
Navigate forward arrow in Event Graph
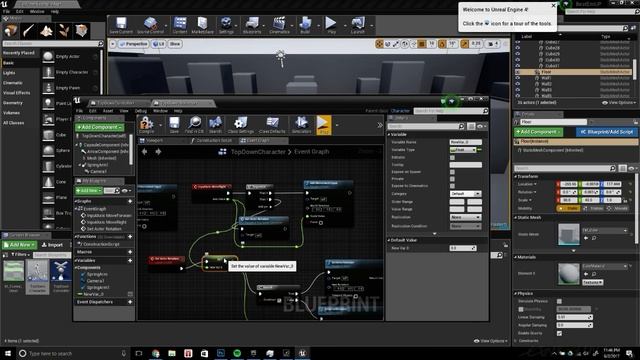(x=158, y=152)
